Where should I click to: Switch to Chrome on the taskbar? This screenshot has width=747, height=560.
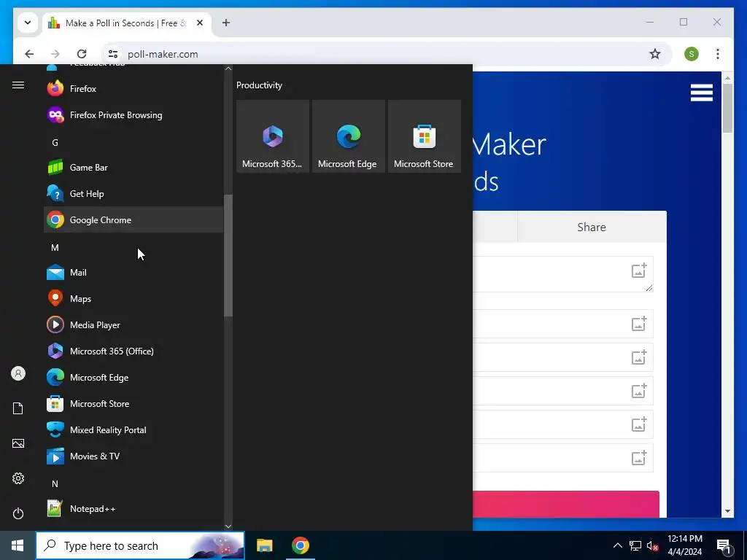pos(300,545)
